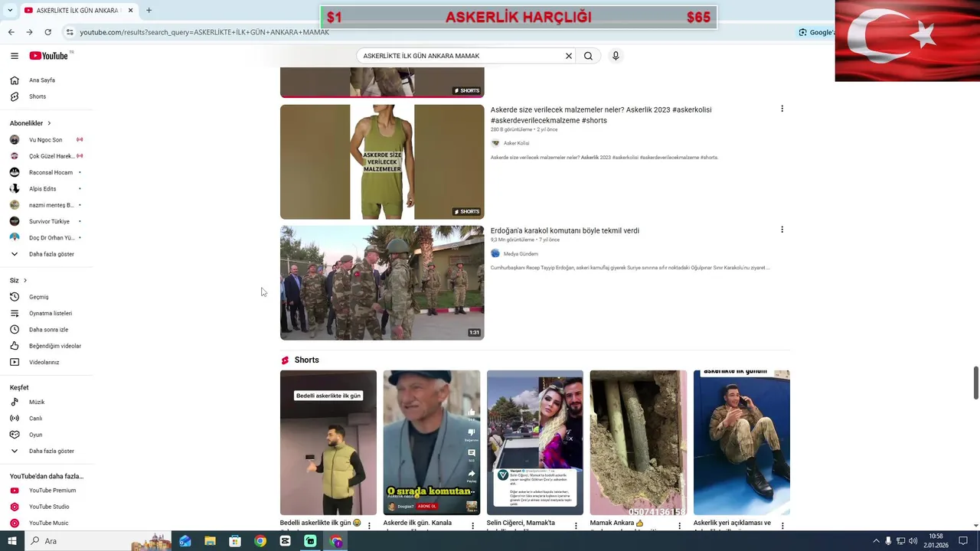Start voice search with the microphone
This screenshot has width=980, height=551.
tap(615, 56)
